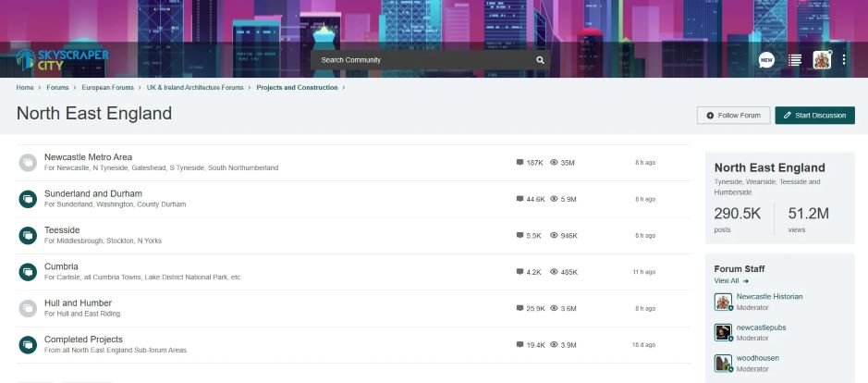This screenshot has width=868, height=383.
Task: Open the forum list icon in header
Action: click(794, 60)
